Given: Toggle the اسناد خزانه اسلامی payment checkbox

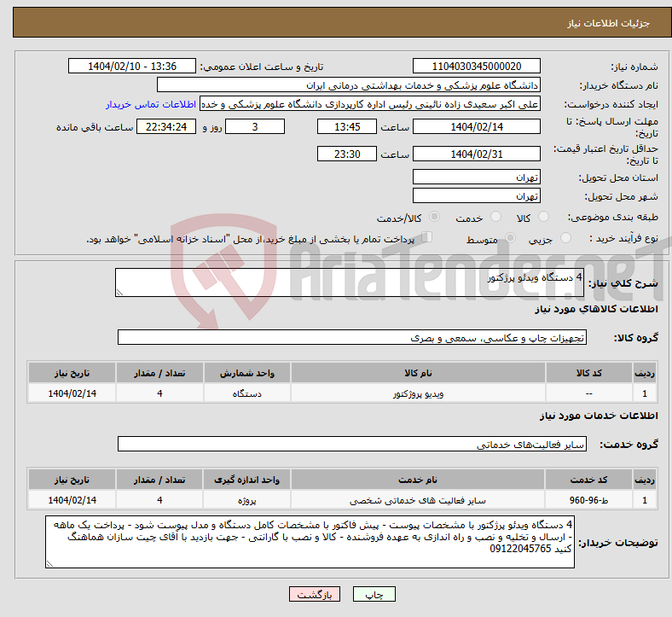Looking at the screenshot, I should [426, 237].
